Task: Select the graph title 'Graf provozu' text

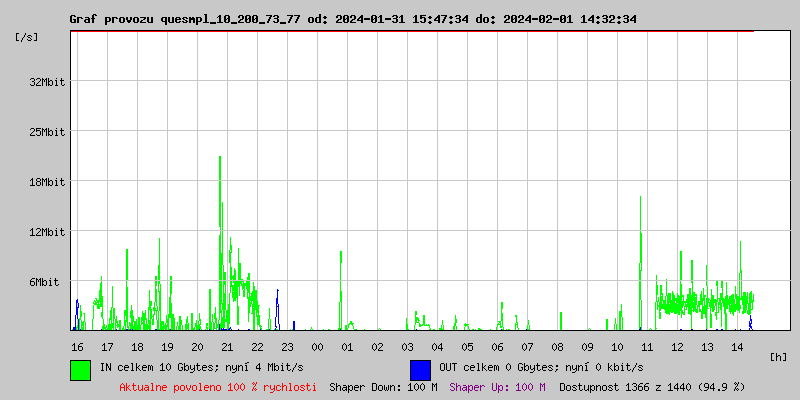Action: 112,19
